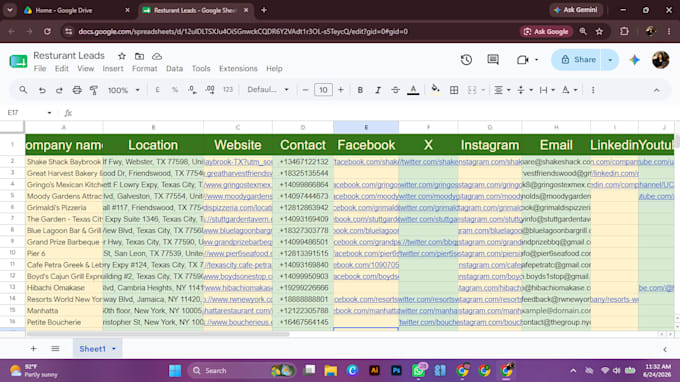Open the Sheet1 tab dropdown arrow
Screen dimensions: 680x382
pos(114,349)
